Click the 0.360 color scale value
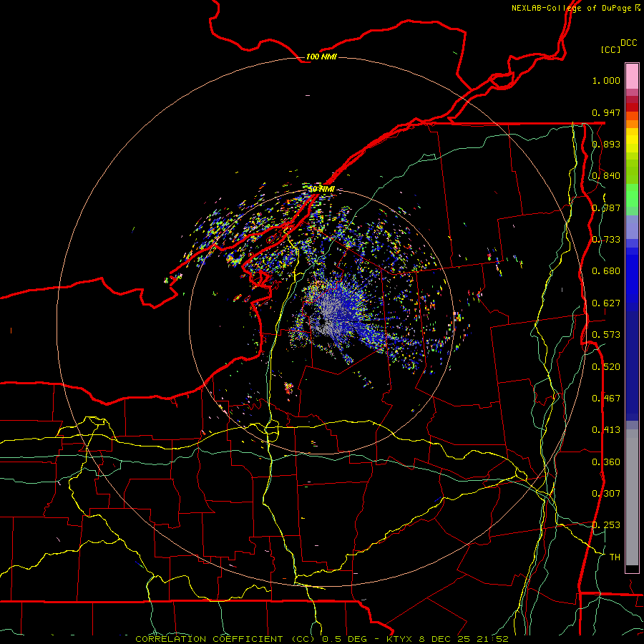 point(606,462)
